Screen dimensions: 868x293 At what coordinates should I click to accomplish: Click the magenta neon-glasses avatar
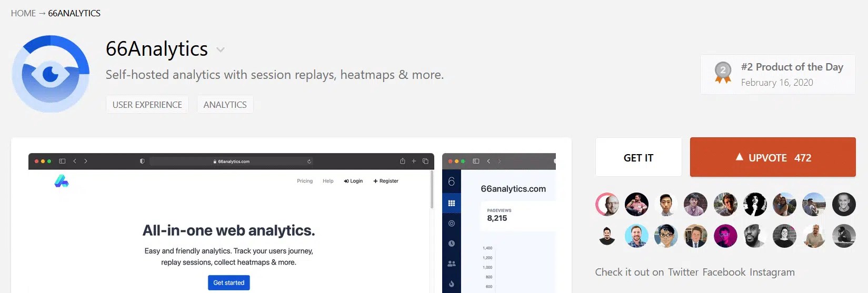pos(725,236)
